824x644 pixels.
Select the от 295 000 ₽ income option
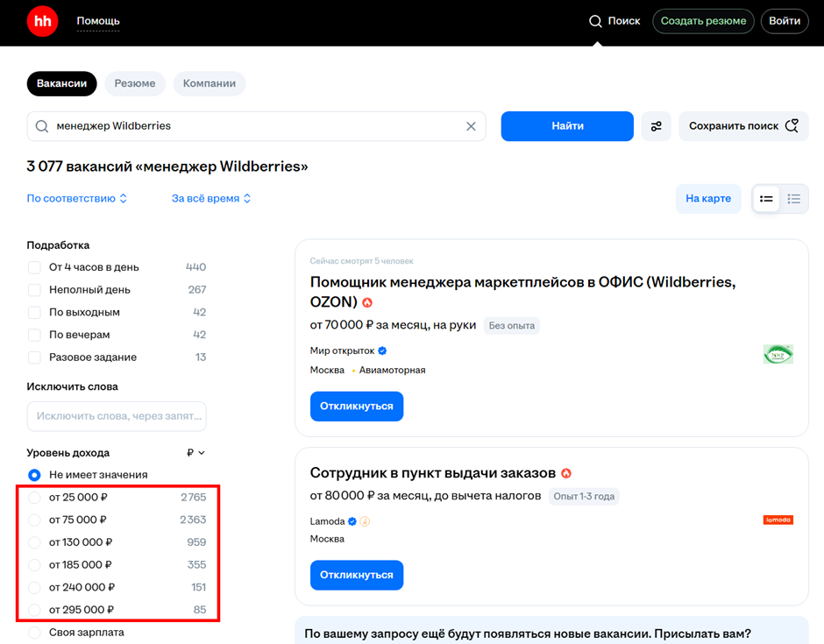[x=34, y=610]
